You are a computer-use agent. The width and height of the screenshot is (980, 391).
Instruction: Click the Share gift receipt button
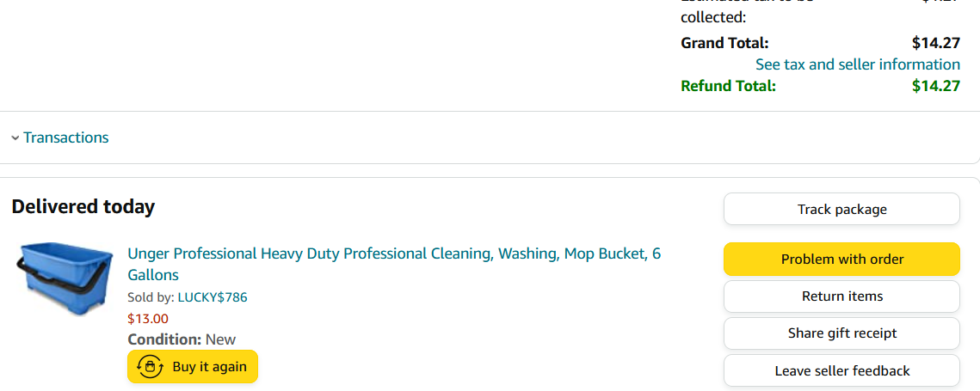pyautogui.click(x=841, y=333)
